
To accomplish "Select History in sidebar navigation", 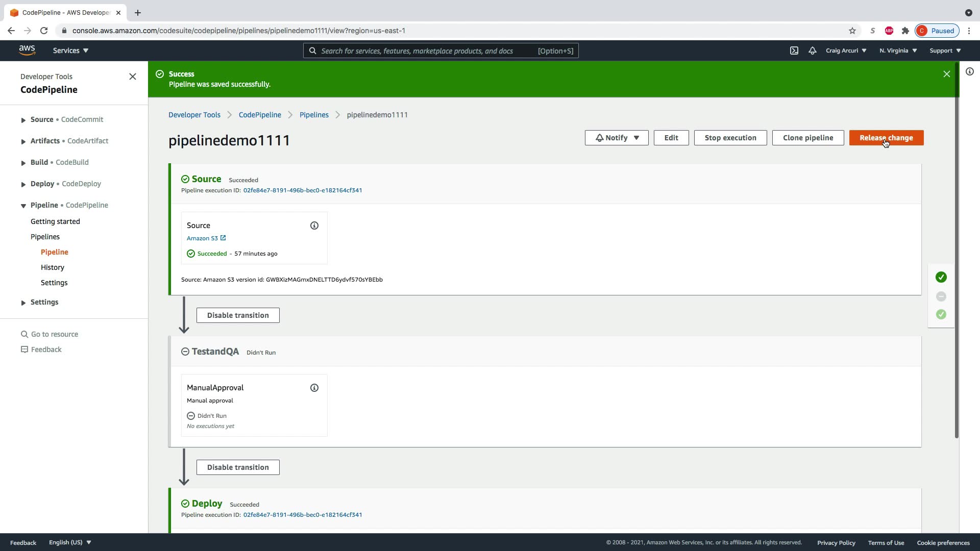I will point(53,267).
